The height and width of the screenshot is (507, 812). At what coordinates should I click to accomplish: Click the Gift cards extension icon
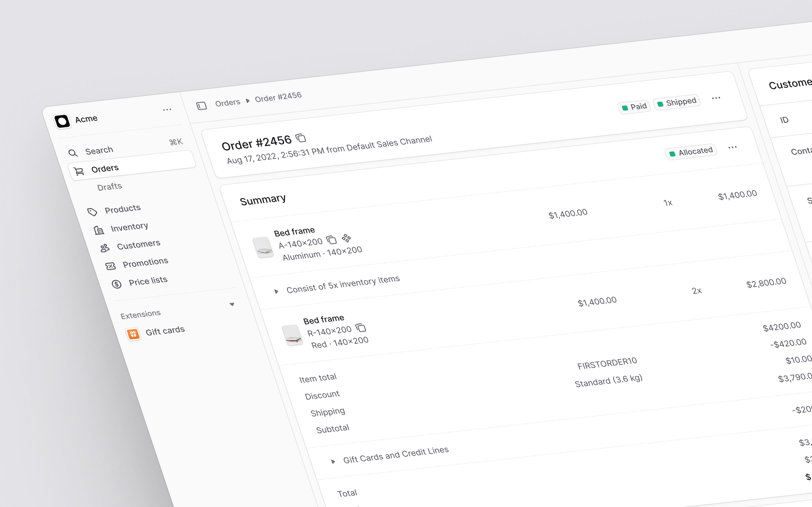[x=133, y=334]
